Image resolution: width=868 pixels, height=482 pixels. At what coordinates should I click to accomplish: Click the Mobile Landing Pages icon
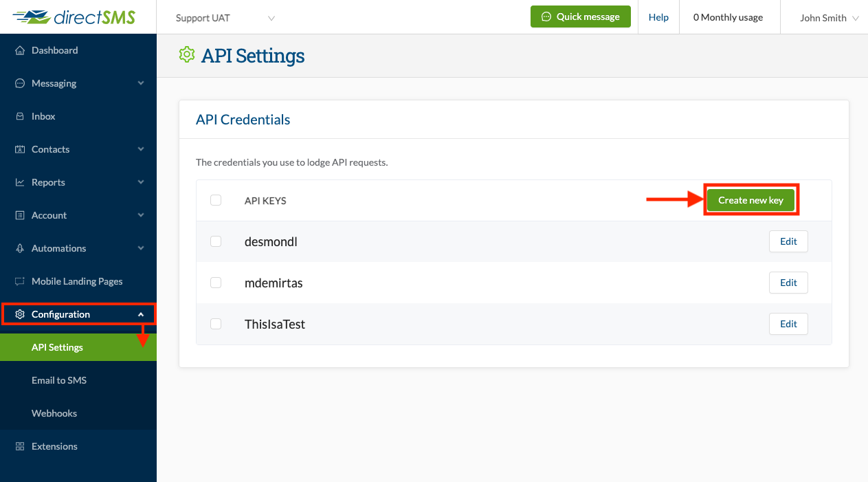click(20, 281)
